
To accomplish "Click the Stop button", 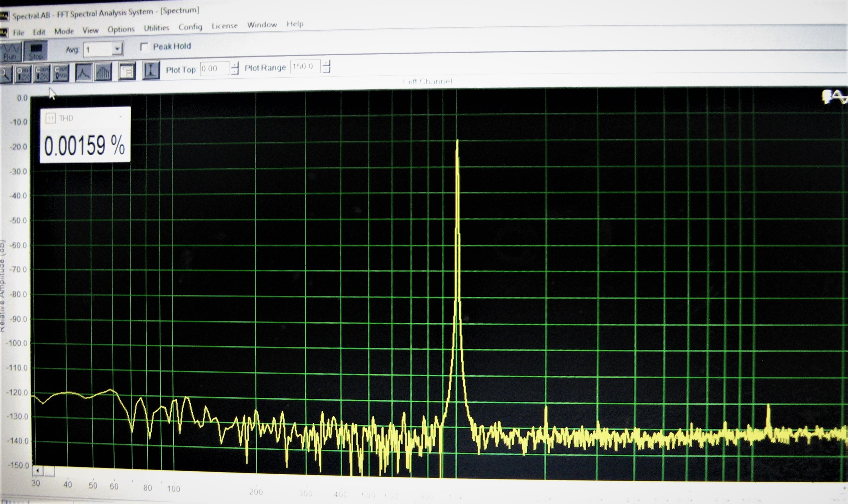I will point(36,51).
